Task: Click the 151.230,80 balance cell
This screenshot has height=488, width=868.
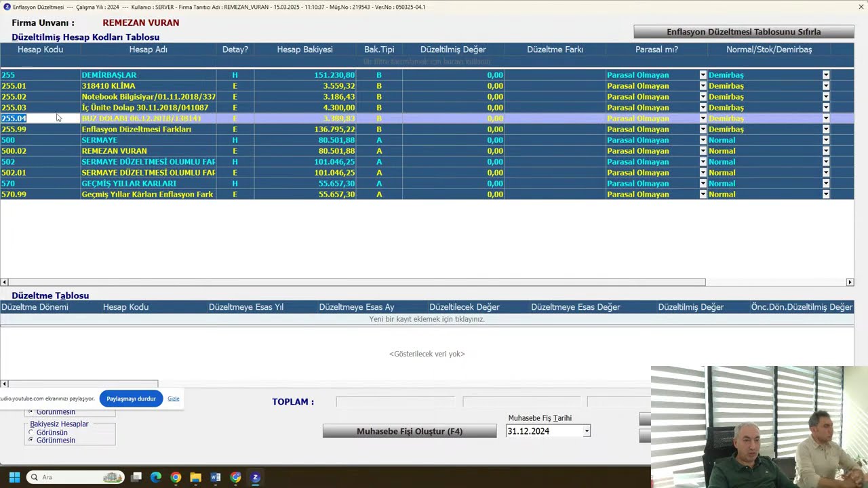Action: (304, 75)
